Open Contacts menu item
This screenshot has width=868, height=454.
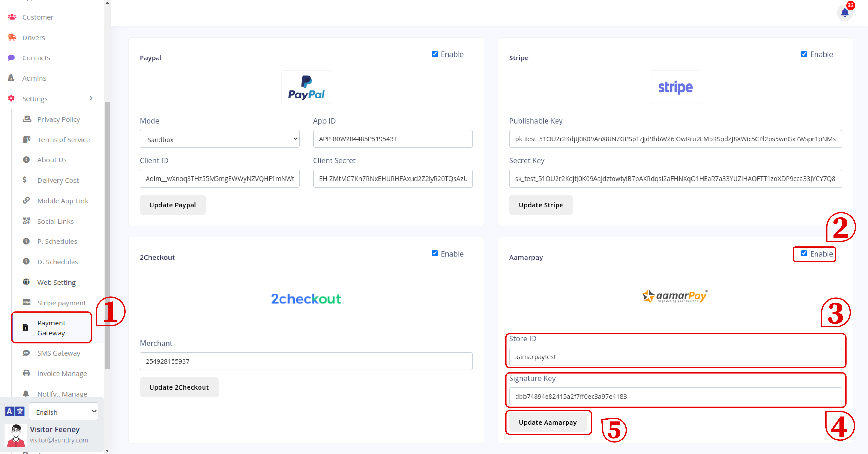[x=36, y=58]
